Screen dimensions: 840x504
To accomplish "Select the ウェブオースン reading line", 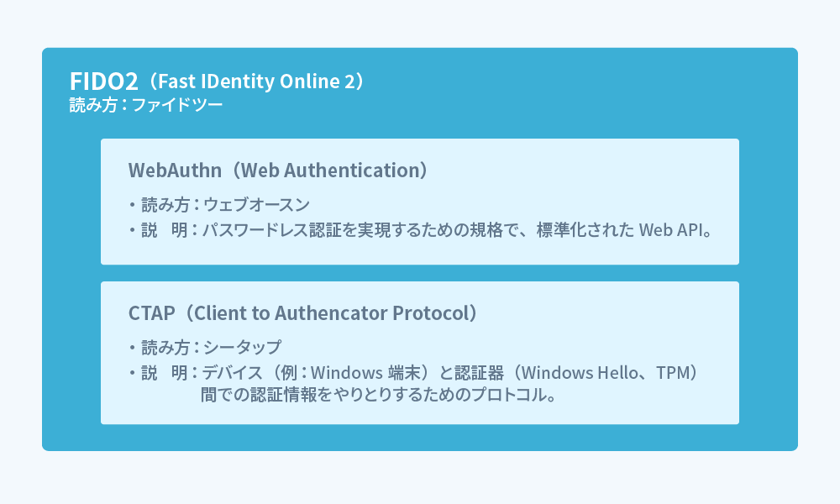I will 256,204.
